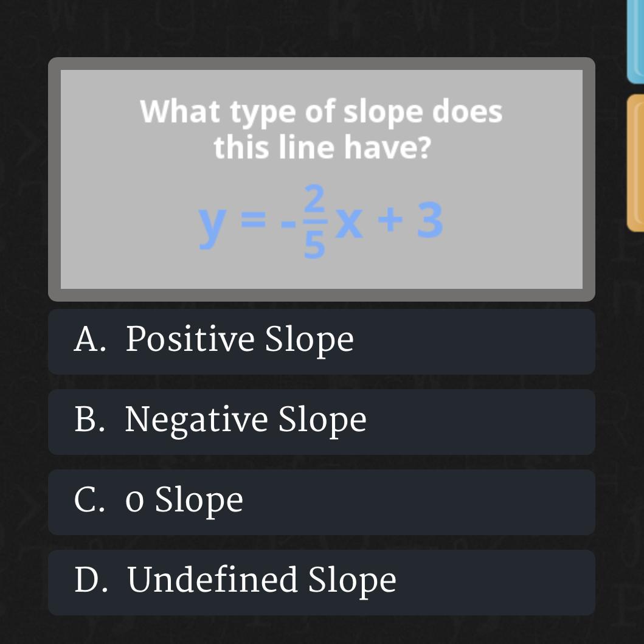Choose the Negative Slope answer option
This screenshot has width=644, height=644.
coord(322,422)
